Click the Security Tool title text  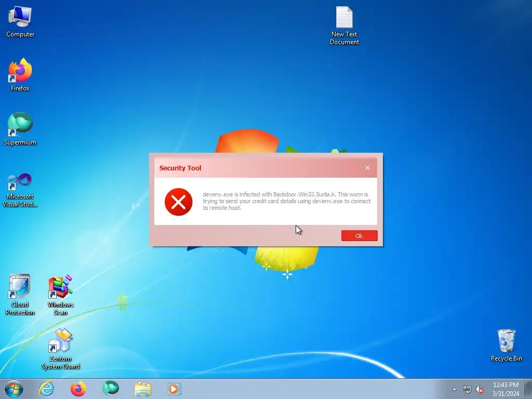[180, 168]
